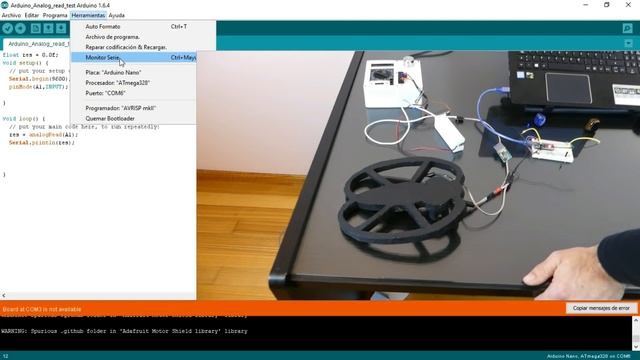The image size is (640, 360).
Task: Click the Verify sketch checkmark icon
Action: pyautogui.click(x=7, y=28)
